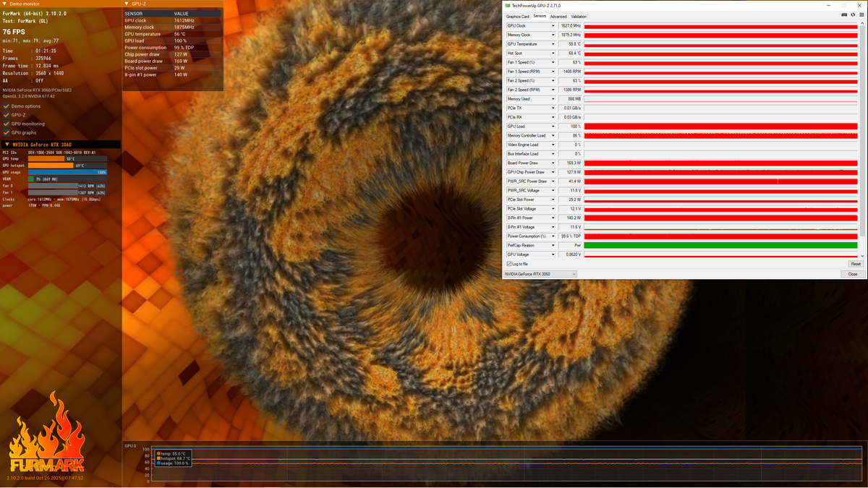Click the GPU-Z screenshot camera icon

coord(844,14)
